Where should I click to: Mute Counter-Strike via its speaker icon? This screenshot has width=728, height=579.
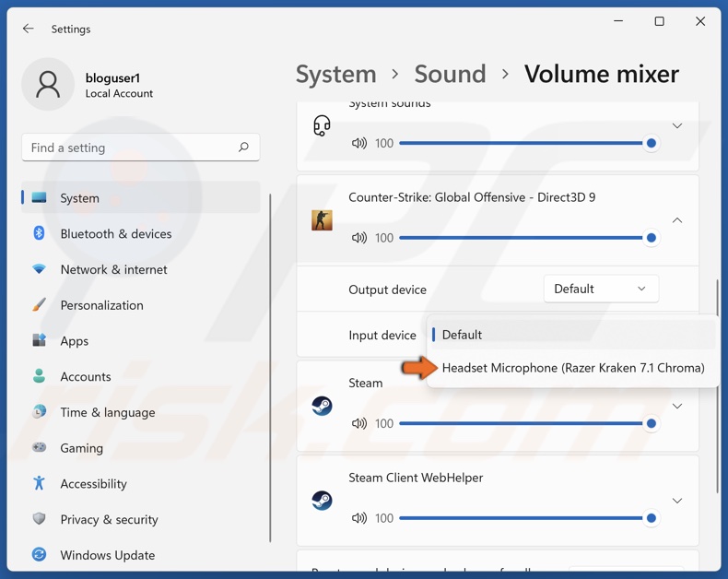358,238
